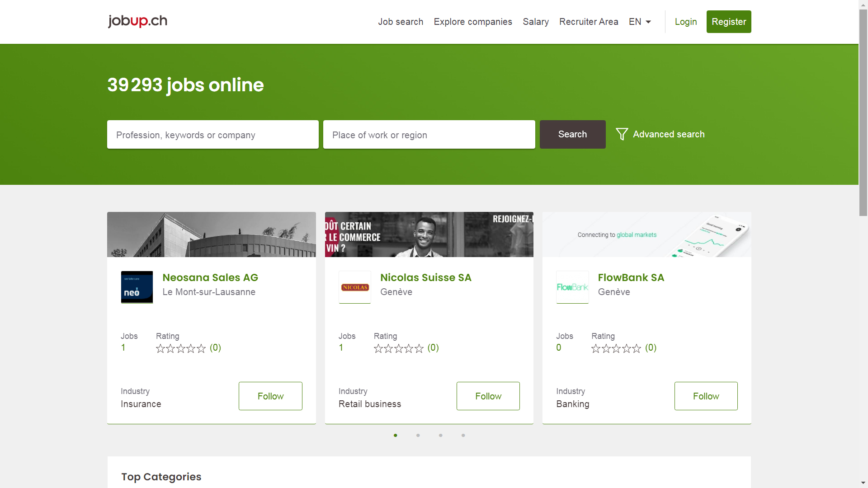Screen dimensions: 868x488
Task: Click Neosana Sales AG jobs count 1
Action: 123,348
